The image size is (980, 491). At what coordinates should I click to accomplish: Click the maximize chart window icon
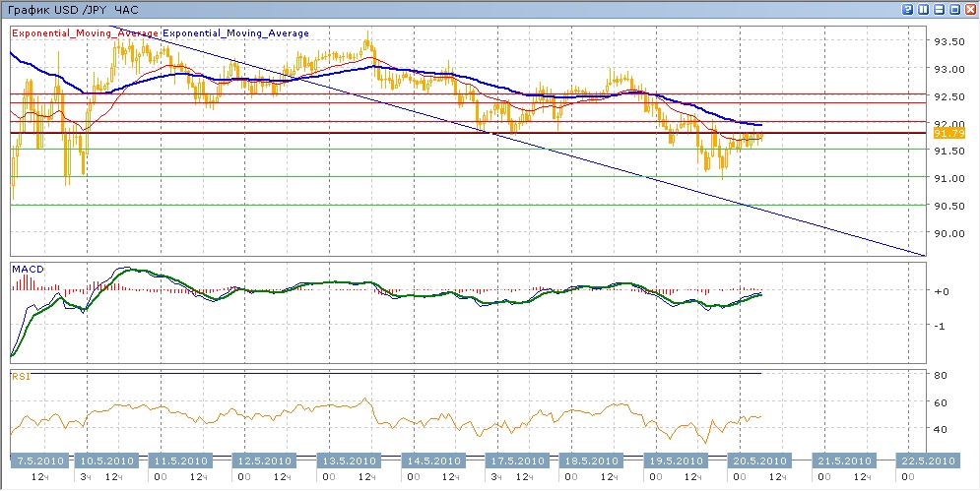coord(954,8)
